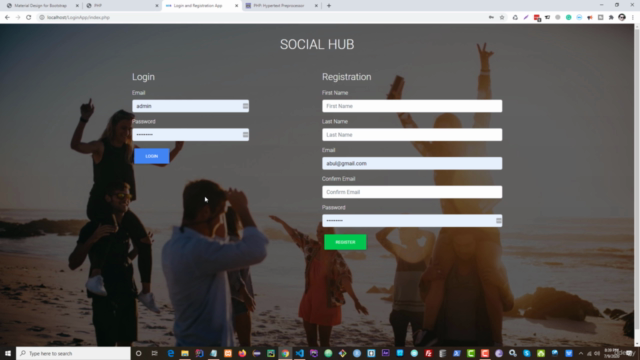Open File Explorer from the taskbar
The image size is (640, 360).
coord(185,353)
